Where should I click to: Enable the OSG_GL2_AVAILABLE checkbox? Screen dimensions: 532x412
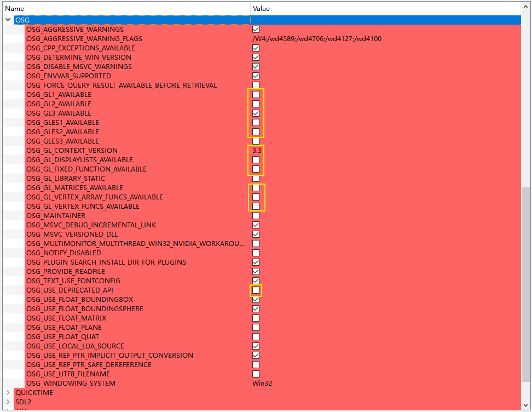[256, 104]
